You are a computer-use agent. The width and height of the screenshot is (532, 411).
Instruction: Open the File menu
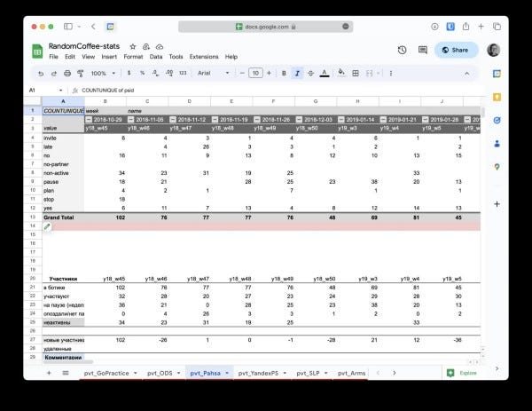pos(53,57)
